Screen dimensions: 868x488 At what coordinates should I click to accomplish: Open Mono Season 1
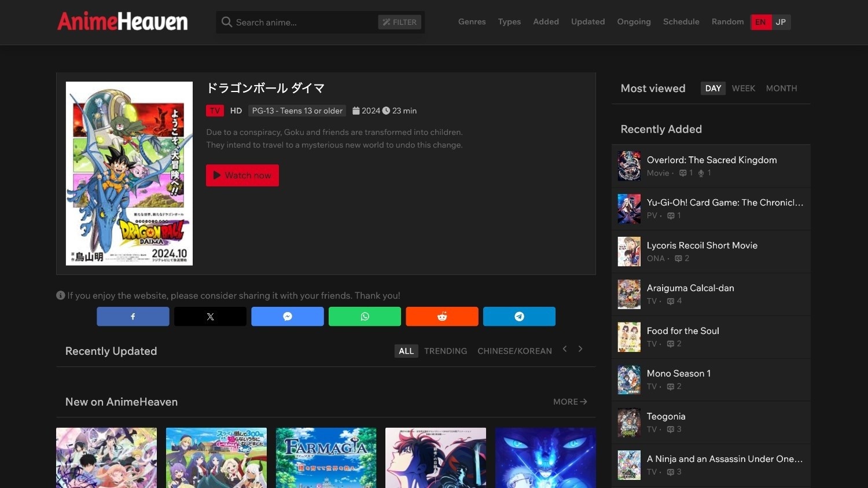pyautogui.click(x=679, y=374)
